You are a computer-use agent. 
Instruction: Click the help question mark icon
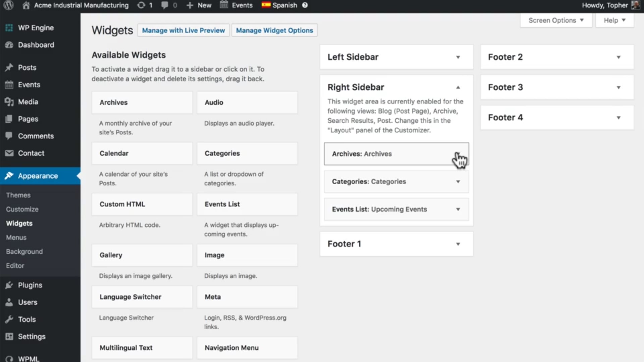(305, 5)
